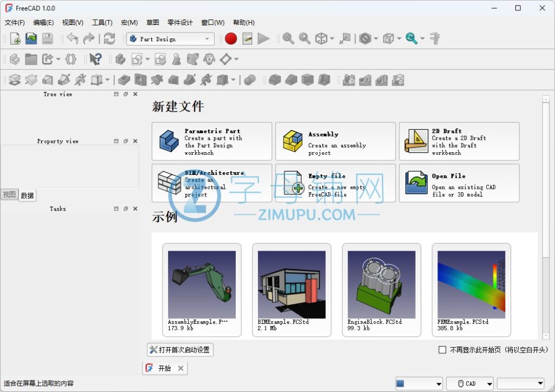Click the Fit All magnifier icon
This screenshot has height=392, width=555.
click(288, 38)
